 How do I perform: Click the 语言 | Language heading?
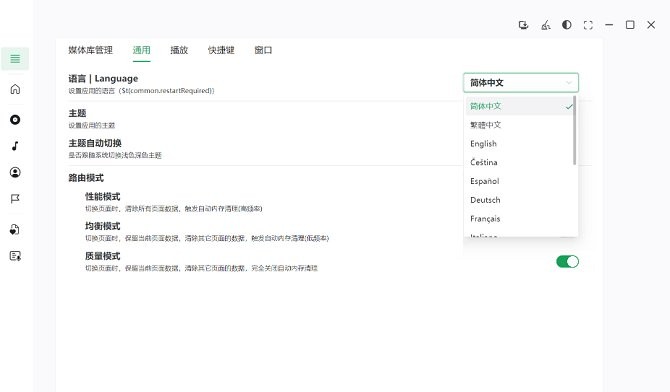coord(103,79)
